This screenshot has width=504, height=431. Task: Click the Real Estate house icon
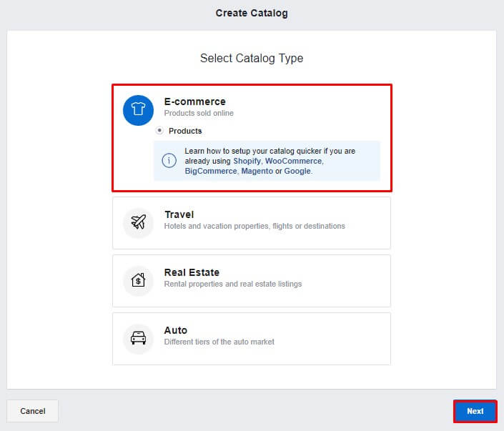click(138, 281)
